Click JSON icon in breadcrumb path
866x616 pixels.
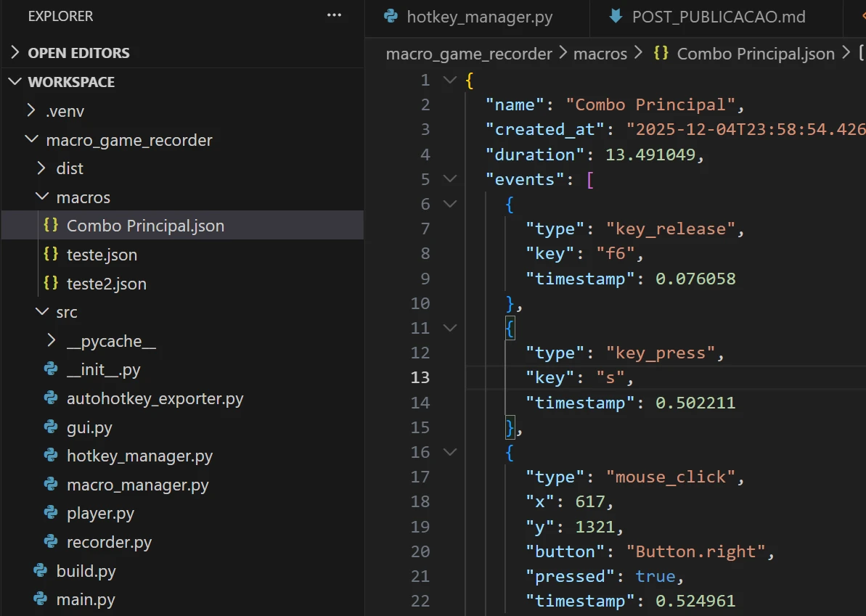click(x=661, y=54)
